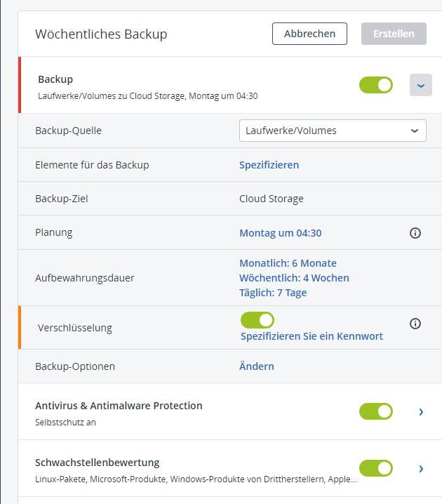
Task: Turn off Antivirus & Antimalware Protection switch
Action: point(376,411)
